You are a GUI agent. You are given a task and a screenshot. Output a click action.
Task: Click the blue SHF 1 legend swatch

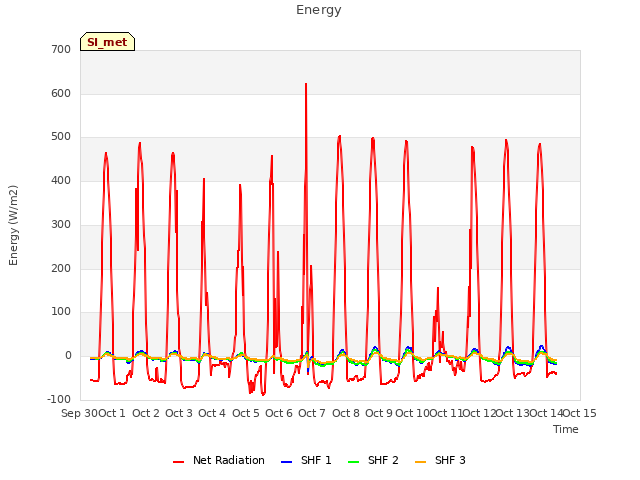(x=287, y=462)
